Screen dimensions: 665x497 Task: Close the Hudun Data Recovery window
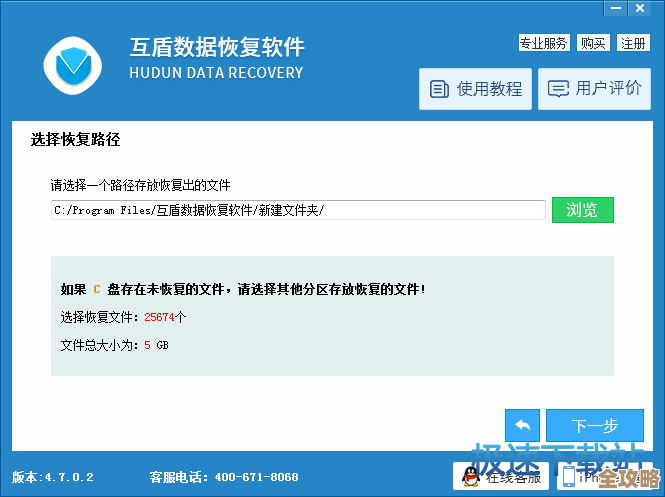coord(640,8)
